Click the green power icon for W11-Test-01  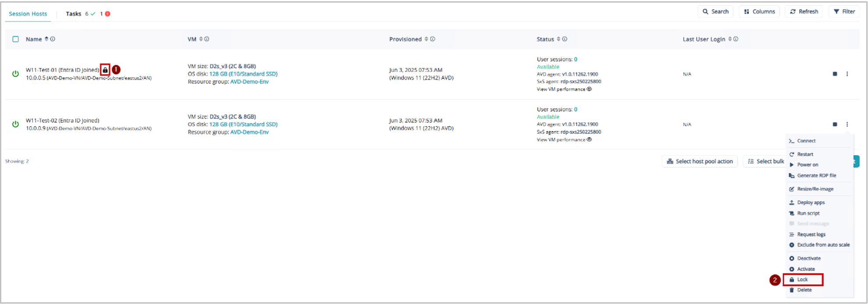click(15, 74)
